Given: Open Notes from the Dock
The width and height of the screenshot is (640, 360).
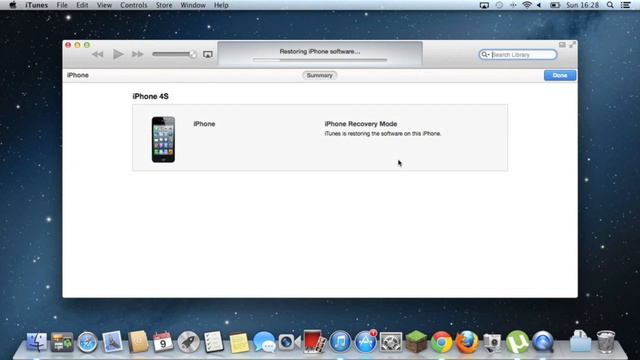Looking at the screenshot, I should coord(239,342).
